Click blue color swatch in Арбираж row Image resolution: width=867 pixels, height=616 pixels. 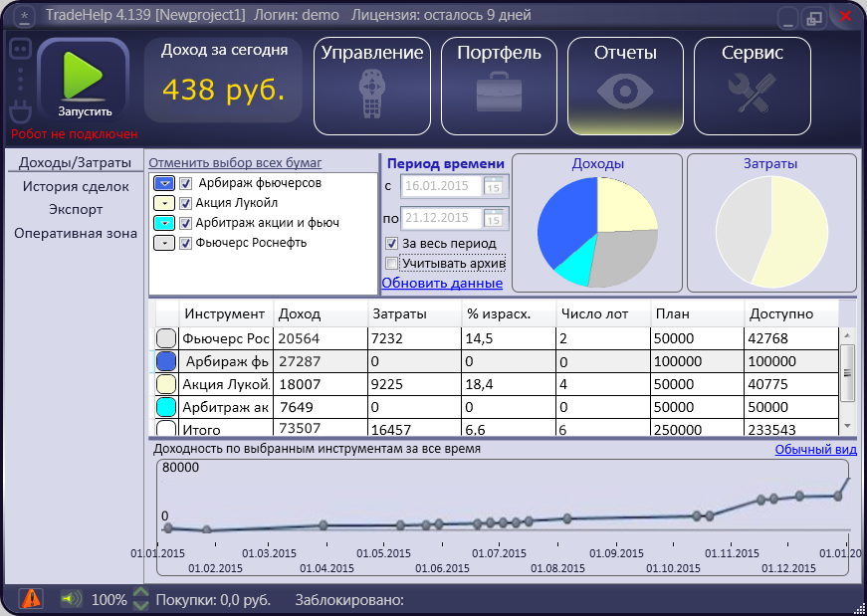167,361
